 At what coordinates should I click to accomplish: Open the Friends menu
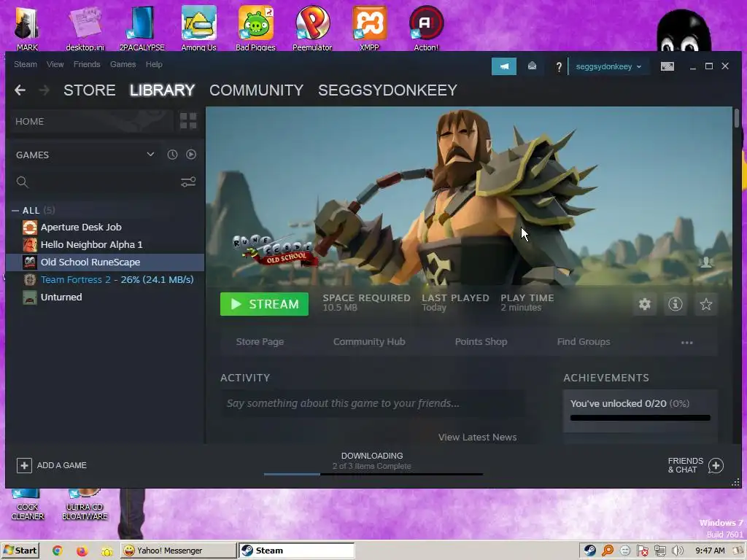tap(87, 64)
